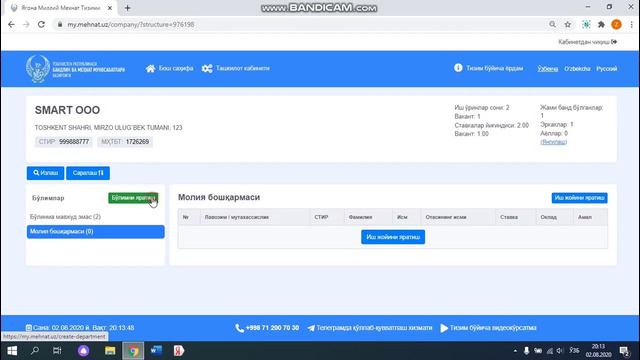The height and width of the screenshot is (360, 640).
Task: Open Бош саҳифа home menu item
Action: point(169,68)
